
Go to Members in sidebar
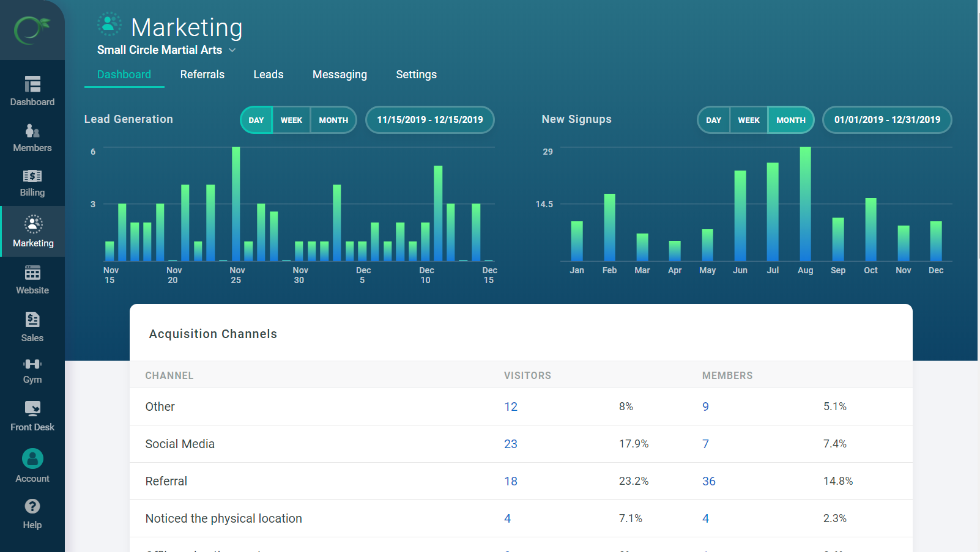[32, 131]
